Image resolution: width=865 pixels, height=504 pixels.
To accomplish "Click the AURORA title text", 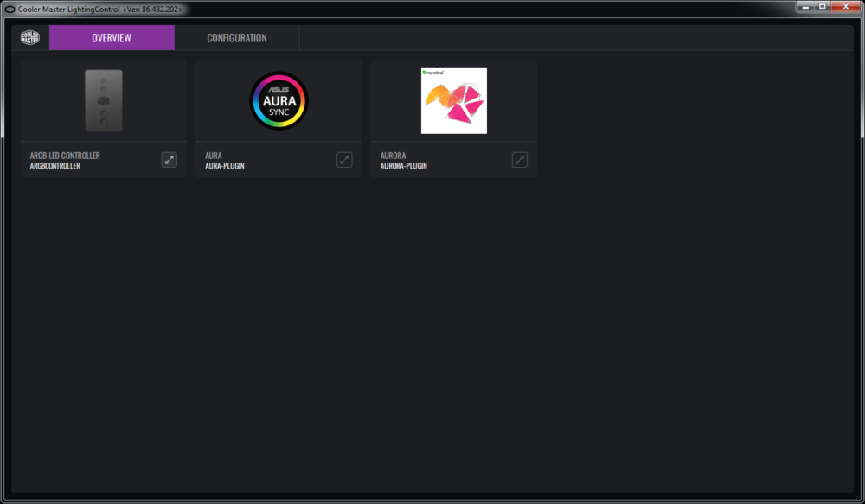I will point(393,156).
